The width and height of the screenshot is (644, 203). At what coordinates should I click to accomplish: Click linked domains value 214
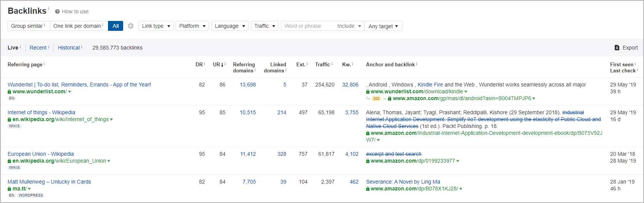282,112
